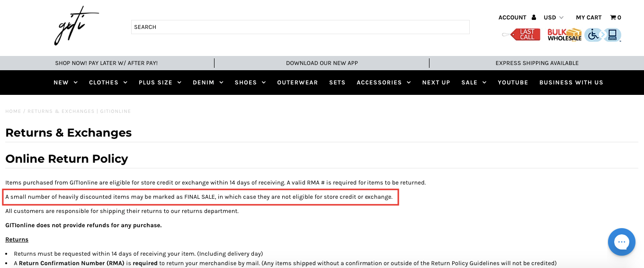The image size is (644, 268).
Task: Click the 'responsible for shipping their returns' line
Action: pyautogui.click(x=122, y=211)
